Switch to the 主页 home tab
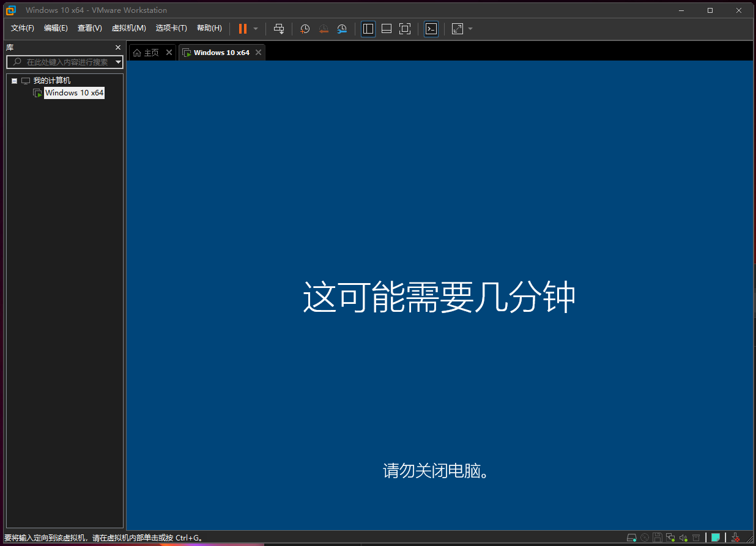The image size is (756, 546). tap(146, 53)
